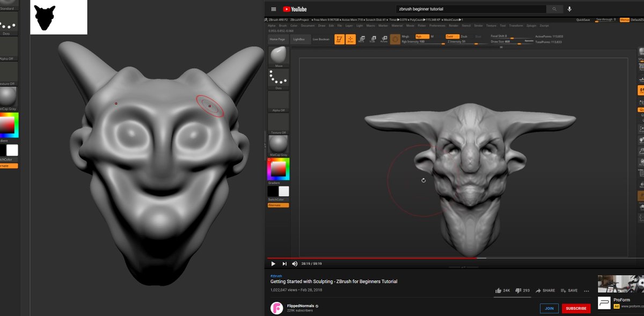This screenshot has height=316, width=644.
Task: Open the FlippedNormals channel name link
Action: point(300,306)
